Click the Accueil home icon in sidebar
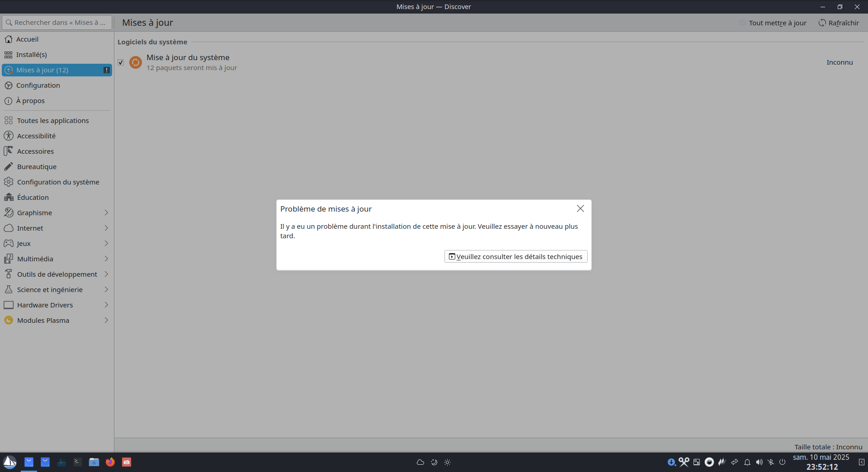 pyautogui.click(x=9, y=39)
